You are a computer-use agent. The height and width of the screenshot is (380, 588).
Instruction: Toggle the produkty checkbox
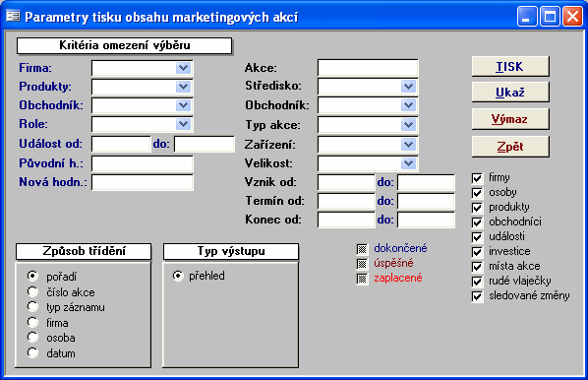click(477, 208)
